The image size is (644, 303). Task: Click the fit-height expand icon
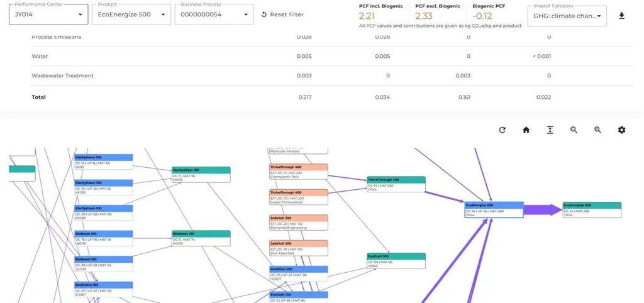[550, 130]
